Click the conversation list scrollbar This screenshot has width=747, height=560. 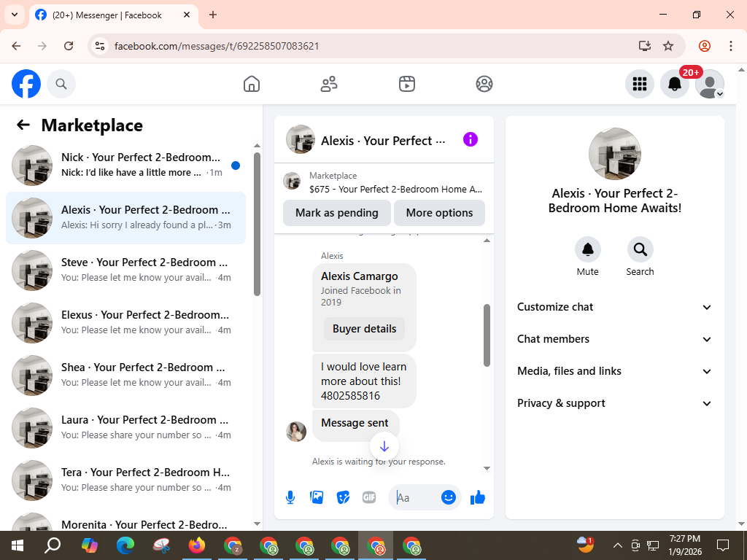(257, 224)
